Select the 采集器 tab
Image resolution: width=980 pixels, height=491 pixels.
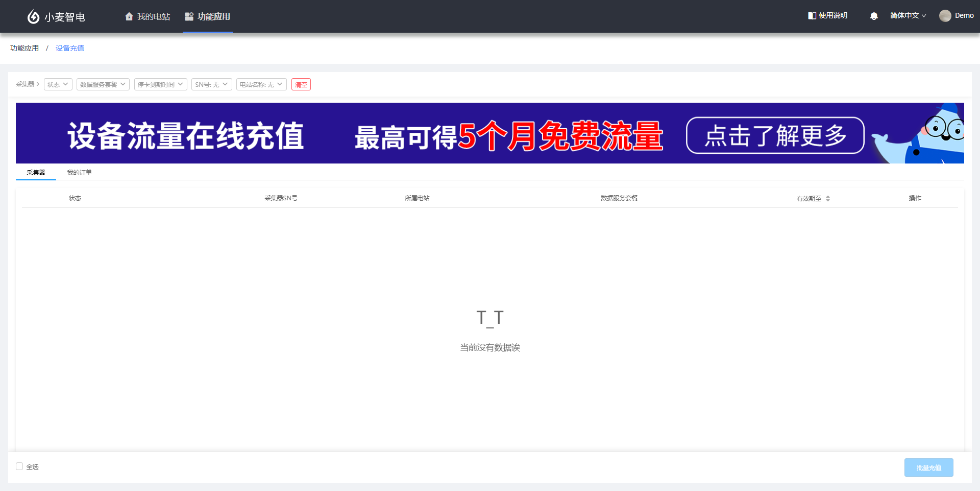click(36, 173)
